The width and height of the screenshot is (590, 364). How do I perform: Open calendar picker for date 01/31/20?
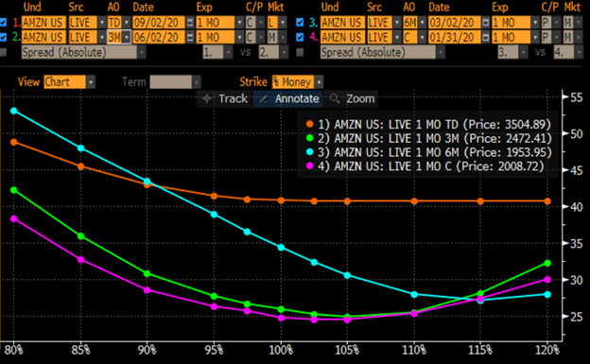pos(485,37)
